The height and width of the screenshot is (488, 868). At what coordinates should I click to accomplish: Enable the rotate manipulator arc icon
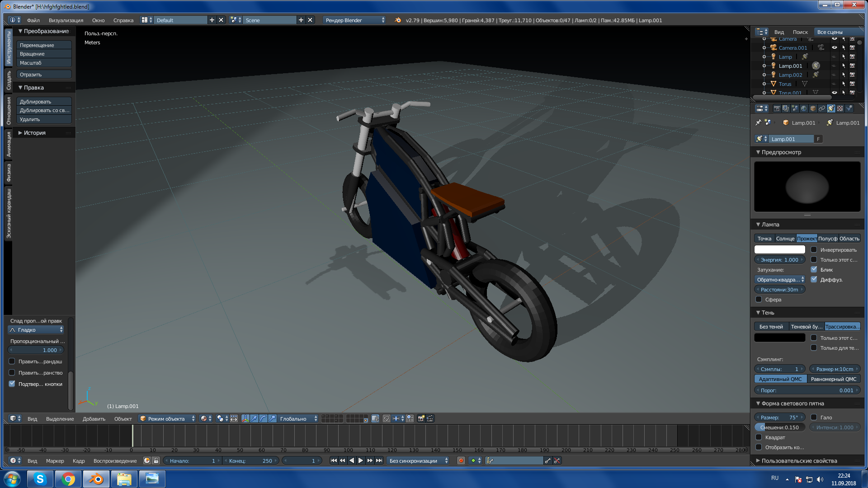[264, 419]
